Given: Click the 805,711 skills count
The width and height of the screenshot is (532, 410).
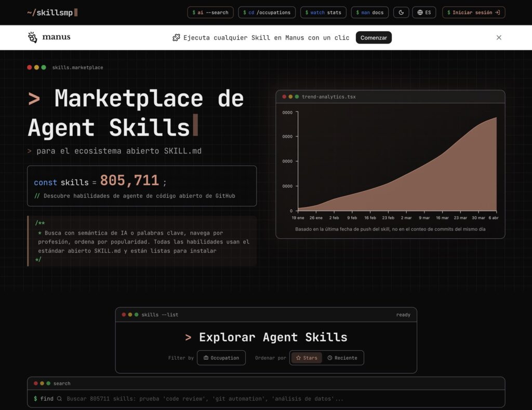Looking at the screenshot, I should point(129,181).
